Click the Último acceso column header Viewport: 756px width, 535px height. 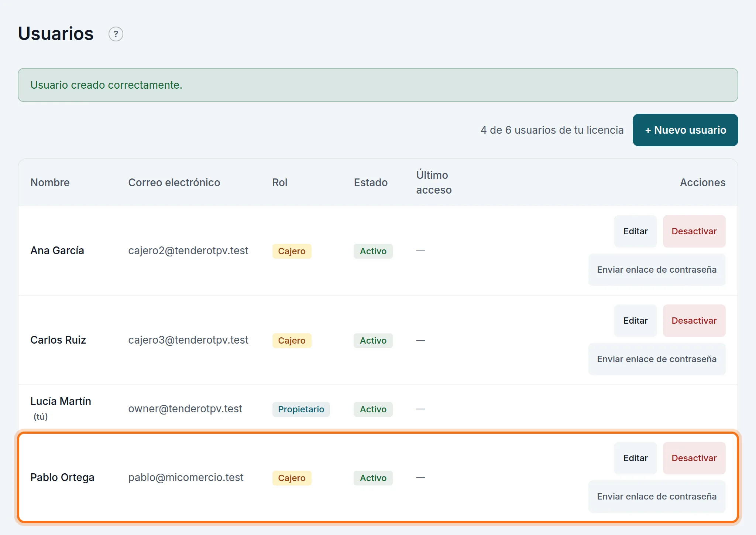(x=434, y=183)
